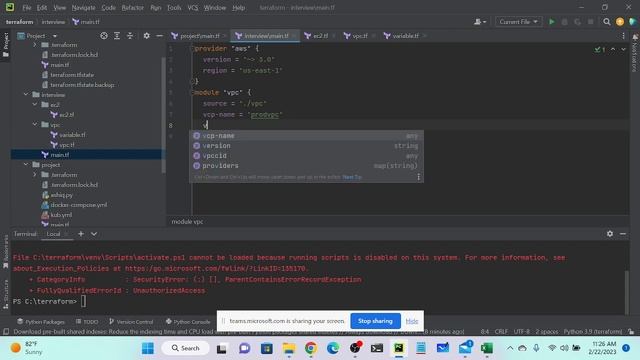Image resolution: width=640 pixels, height=360 pixels.
Task: Select the Local terminal tab
Action: coord(53,234)
